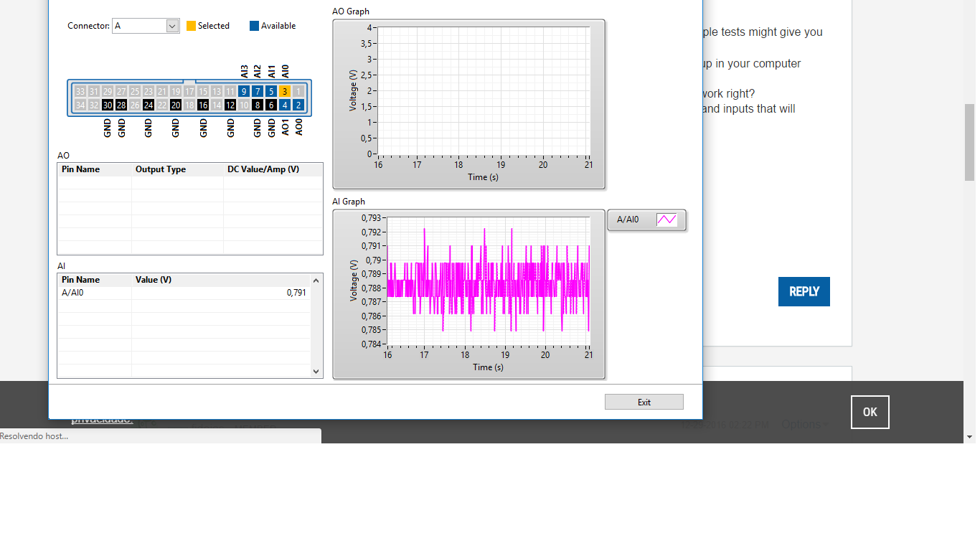980x551 pixels.
Task: Click gray unavailable pin 34
Action: tap(80, 105)
